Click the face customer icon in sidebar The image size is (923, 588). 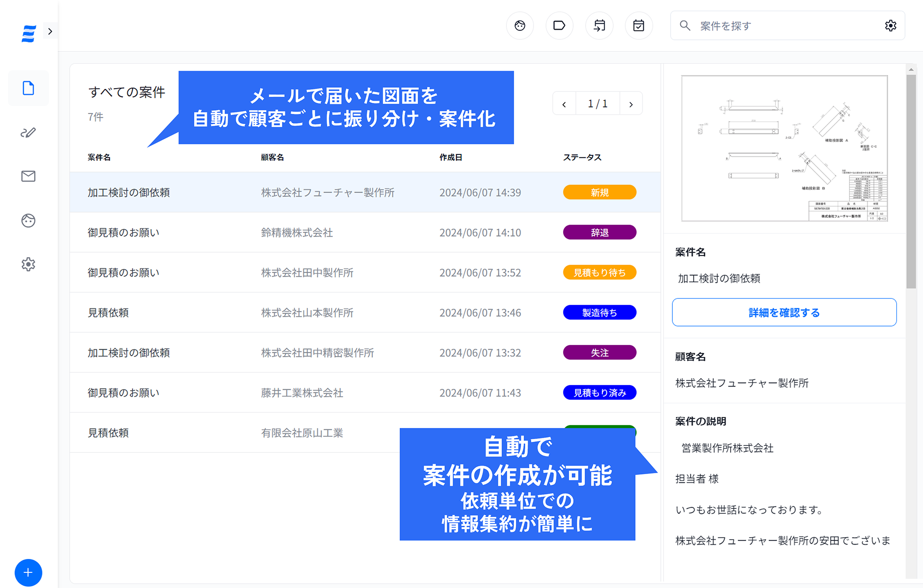coord(28,220)
